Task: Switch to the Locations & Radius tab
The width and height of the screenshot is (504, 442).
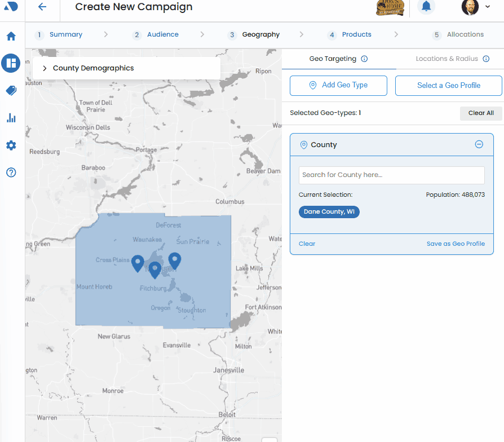Action: tap(446, 59)
